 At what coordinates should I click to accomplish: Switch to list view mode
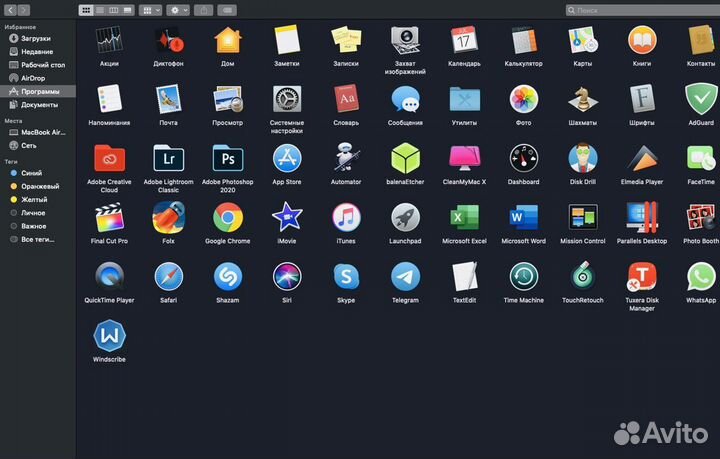pyautogui.click(x=100, y=9)
